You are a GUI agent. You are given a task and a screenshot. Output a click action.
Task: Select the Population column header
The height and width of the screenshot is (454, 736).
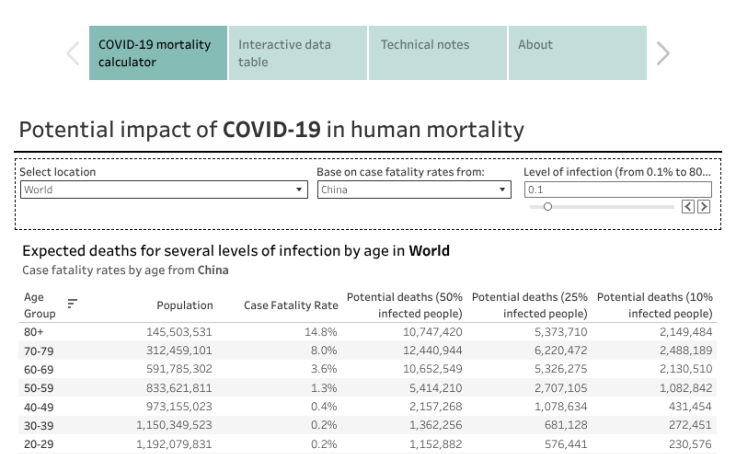pos(185,305)
